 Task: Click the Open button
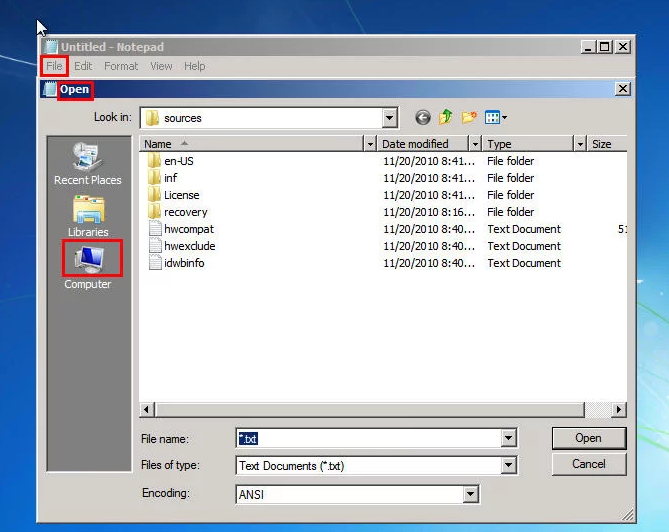588,438
